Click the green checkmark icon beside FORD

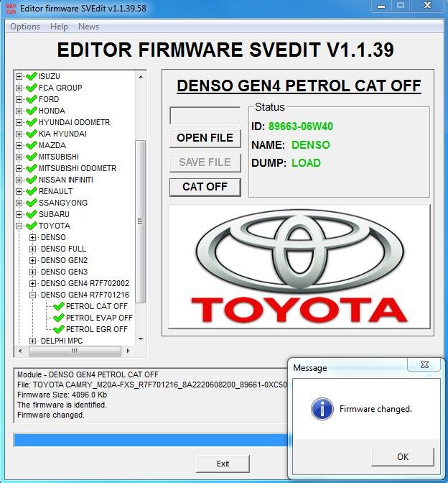pos(31,99)
